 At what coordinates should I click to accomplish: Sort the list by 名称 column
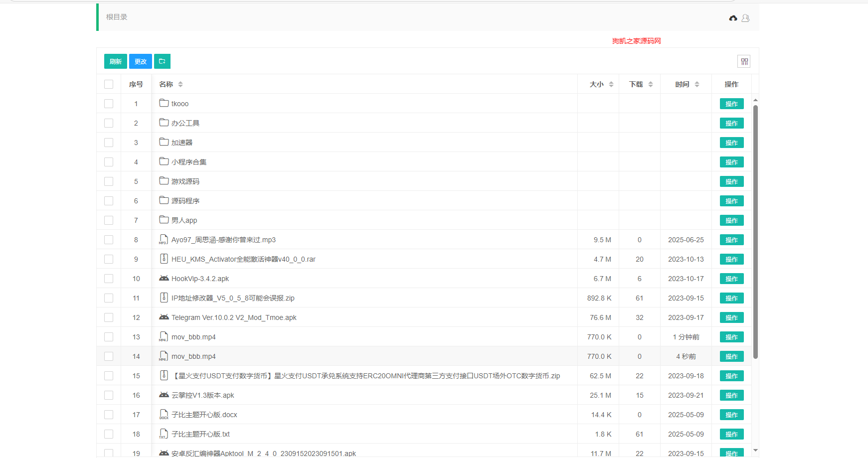(180, 84)
